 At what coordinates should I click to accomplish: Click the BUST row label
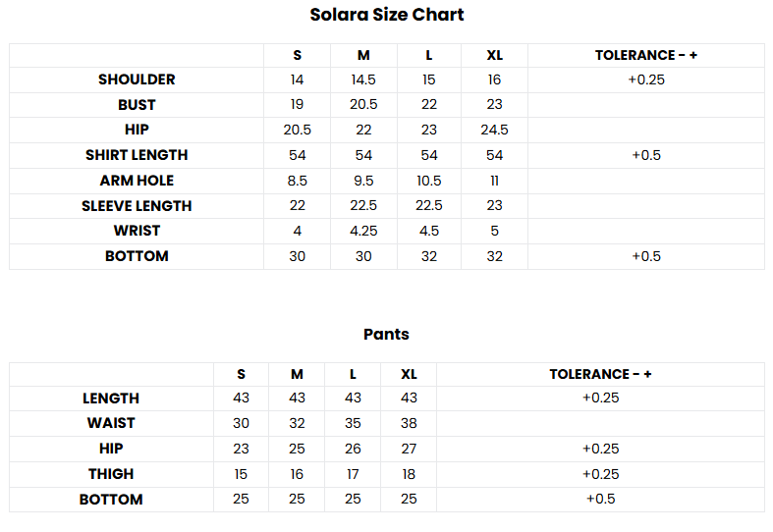coord(137,105)
